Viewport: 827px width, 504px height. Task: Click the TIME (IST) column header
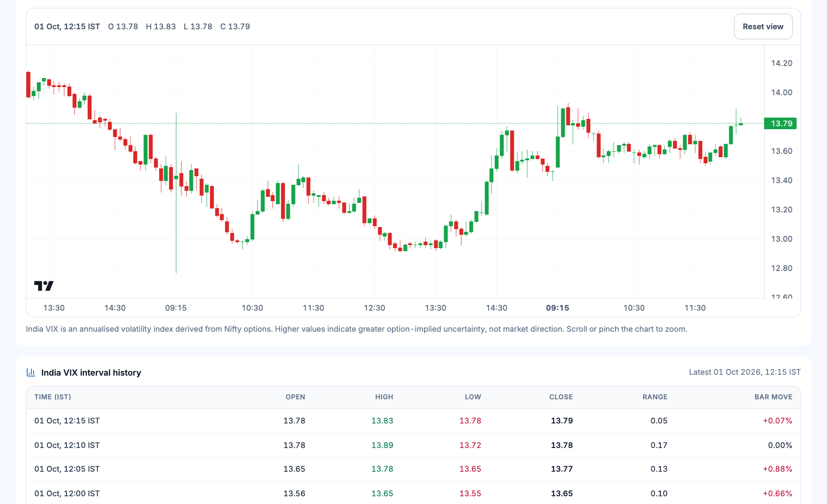coord(53,397)
